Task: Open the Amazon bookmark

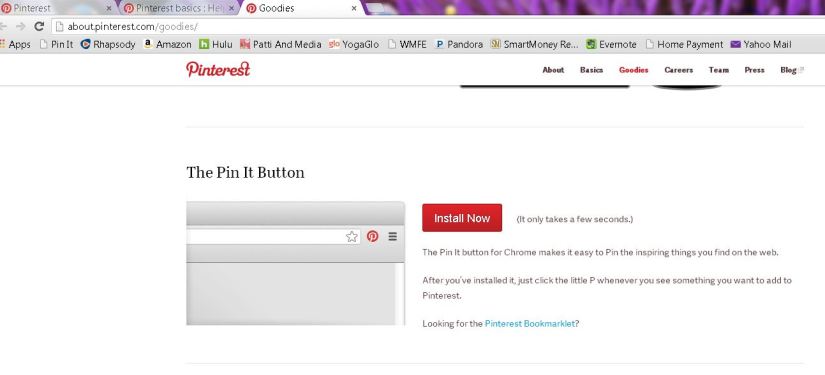Action: [167, 45]
